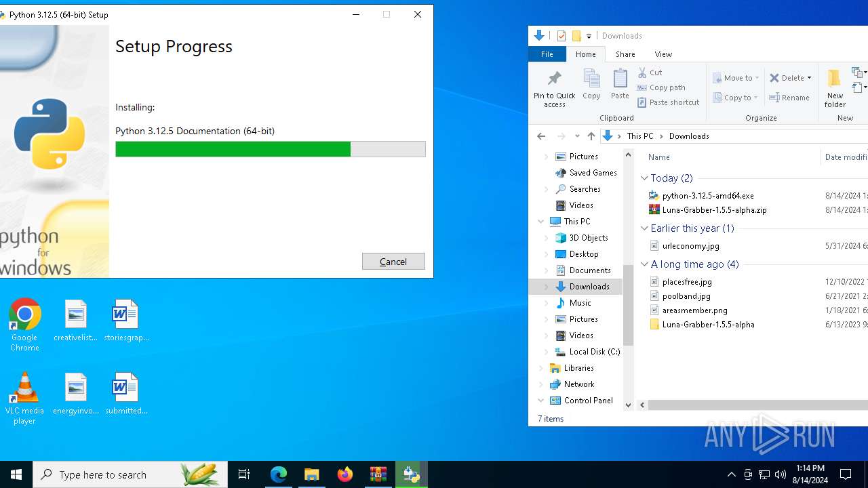Cancel the Python setup installation

click(393, 261)
